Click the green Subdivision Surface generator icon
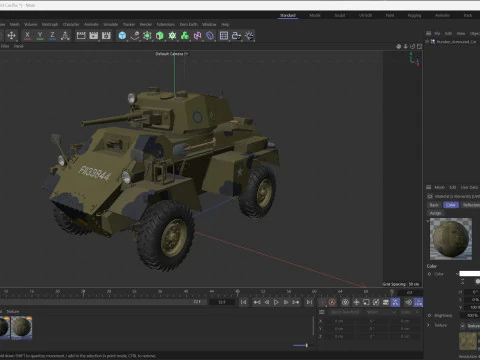The height and width of the screenshot is (360, 480). 147,36
